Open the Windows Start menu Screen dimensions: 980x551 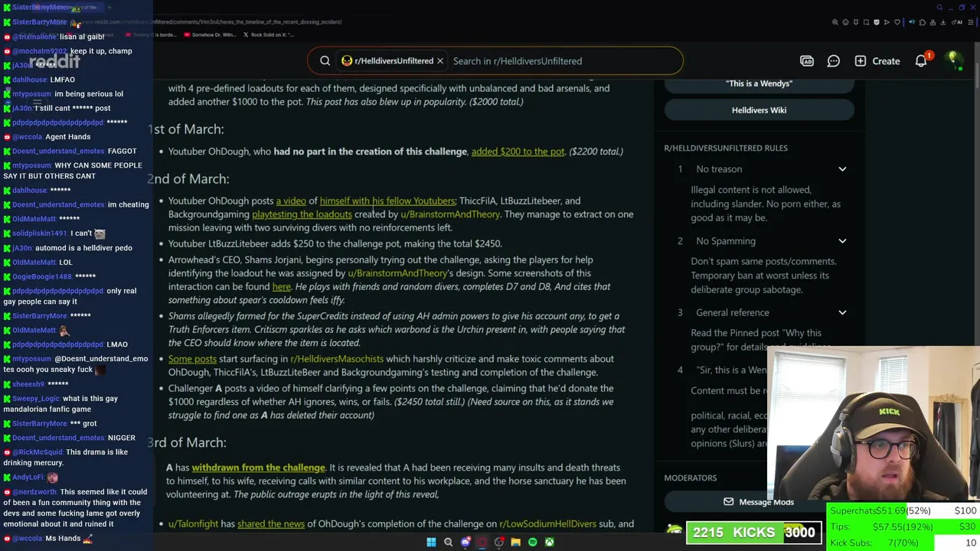pos(431,542)
